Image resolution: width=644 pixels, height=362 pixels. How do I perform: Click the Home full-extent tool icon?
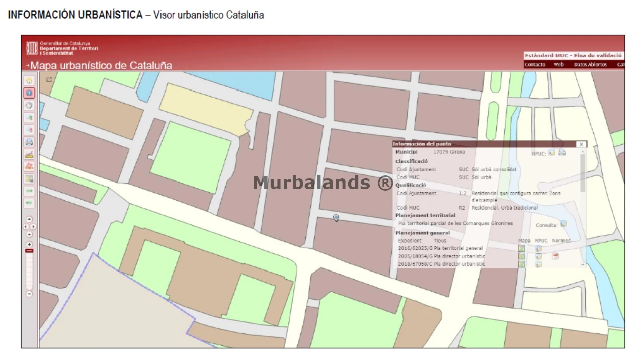(29, 80)
